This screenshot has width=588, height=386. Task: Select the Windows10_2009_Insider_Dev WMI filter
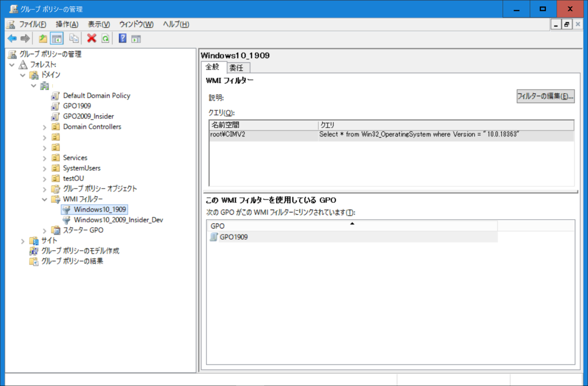tap(118, 220)
